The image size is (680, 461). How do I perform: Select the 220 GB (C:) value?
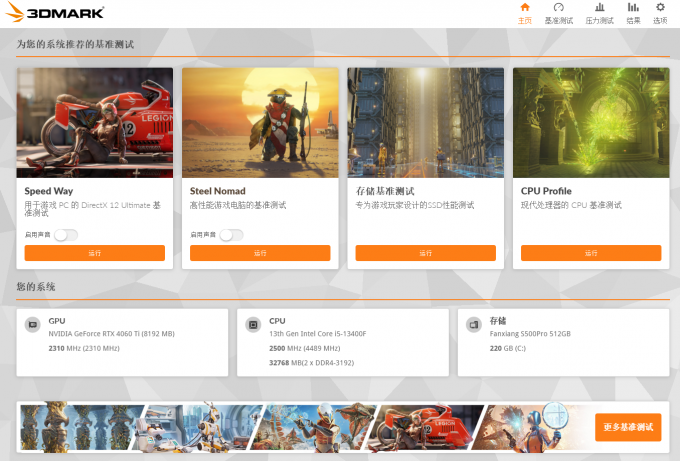[508, 348]
